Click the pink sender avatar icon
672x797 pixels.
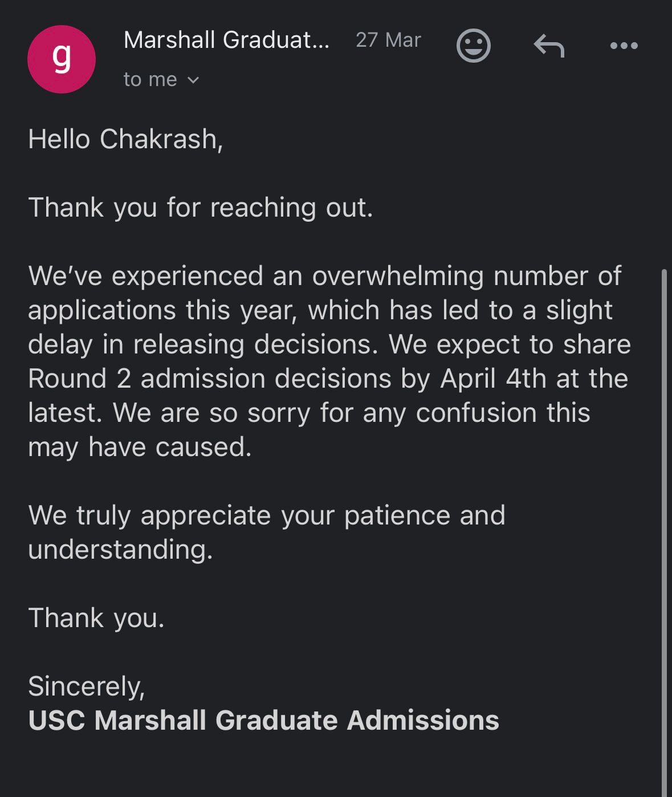[x=62, y=59]
